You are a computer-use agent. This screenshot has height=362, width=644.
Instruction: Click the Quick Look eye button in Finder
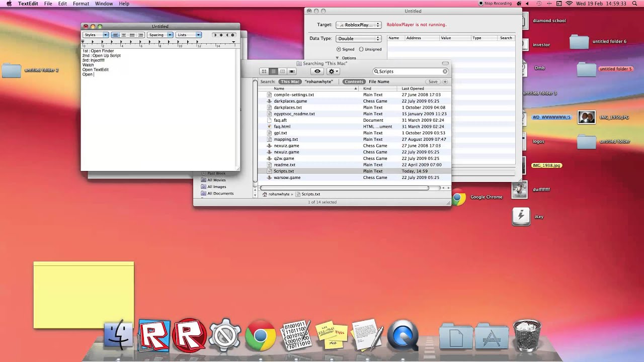pos(317,71)
